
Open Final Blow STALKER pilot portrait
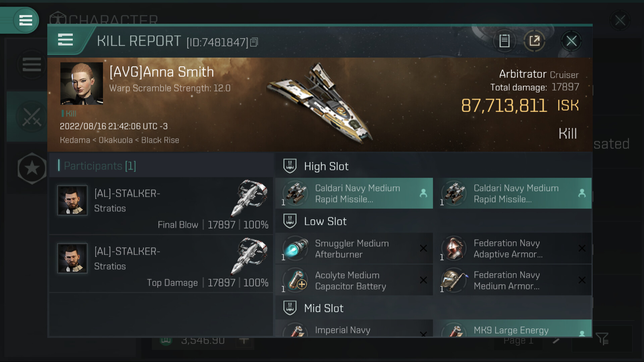72,200
